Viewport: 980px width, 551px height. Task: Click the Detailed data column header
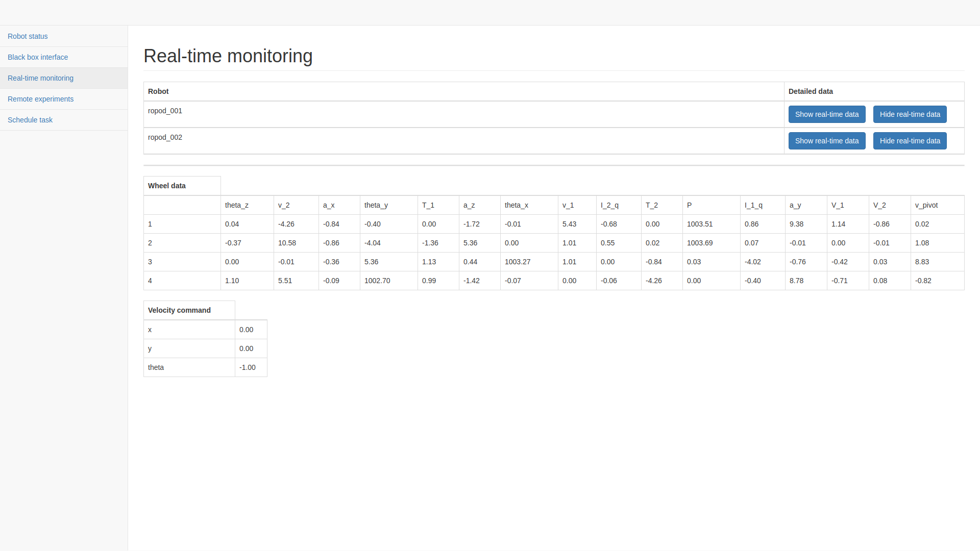pyautogui.click(x=811, y=91)
